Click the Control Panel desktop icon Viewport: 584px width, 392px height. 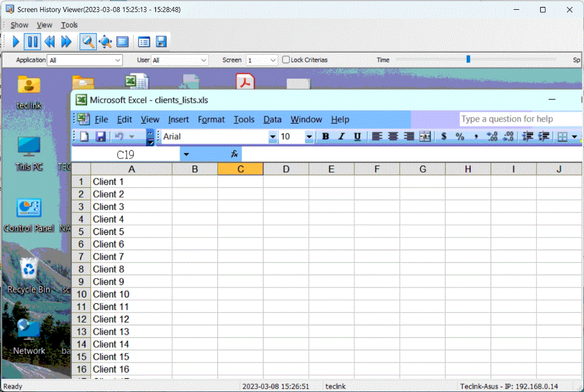[x=29, y=215]
